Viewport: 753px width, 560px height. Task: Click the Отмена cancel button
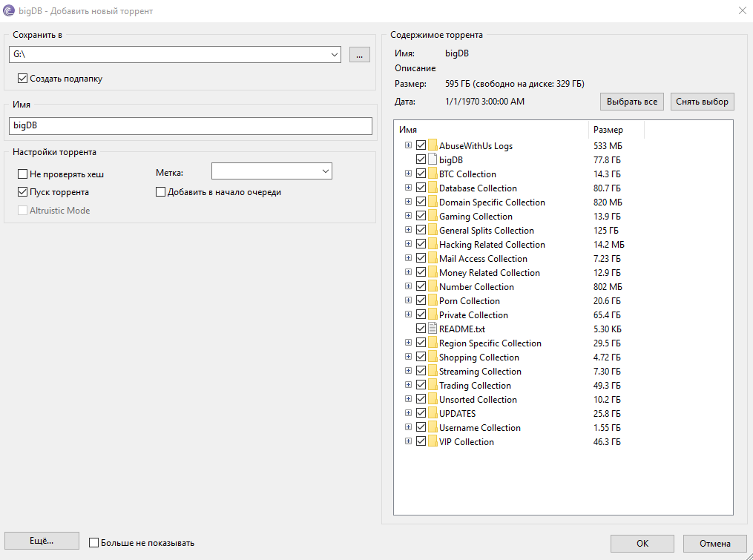click(x=714, y=543)
